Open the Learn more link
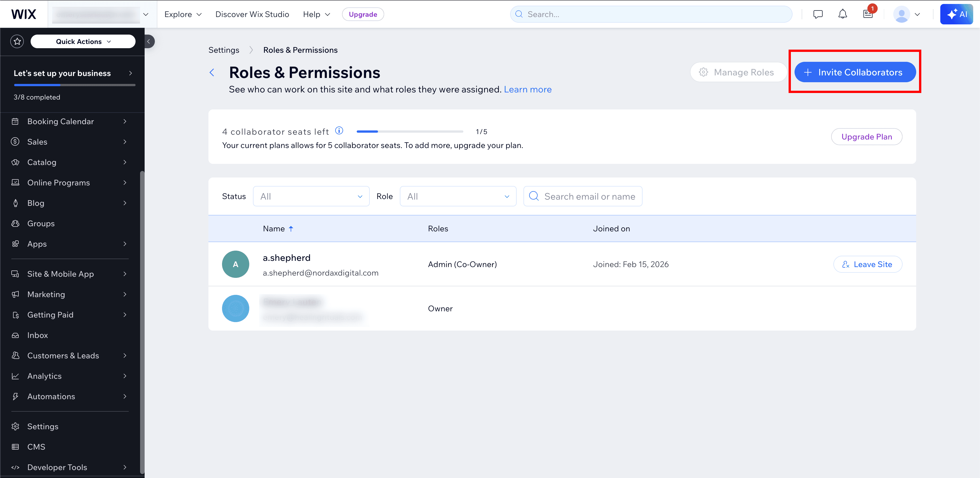The height and width of the screenshot is (478, 980). pos(528,89)
